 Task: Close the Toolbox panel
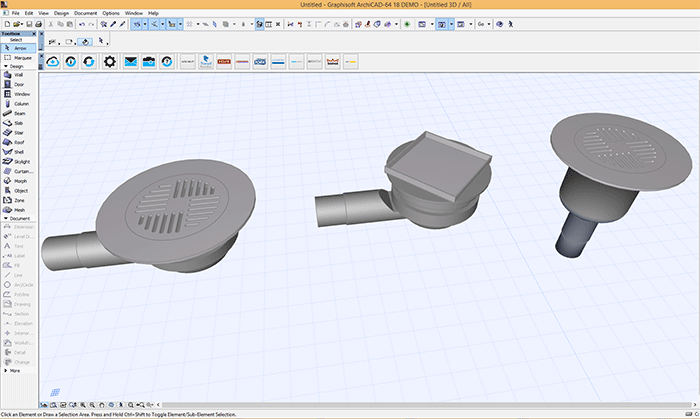[34, 33]
